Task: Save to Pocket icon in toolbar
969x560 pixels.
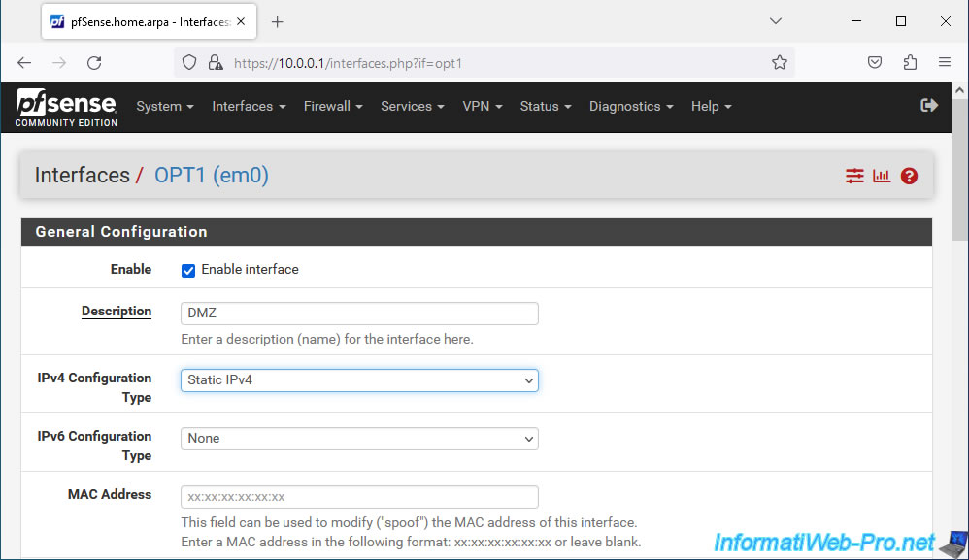Action: pyautogui.click(x=875, y=63)
